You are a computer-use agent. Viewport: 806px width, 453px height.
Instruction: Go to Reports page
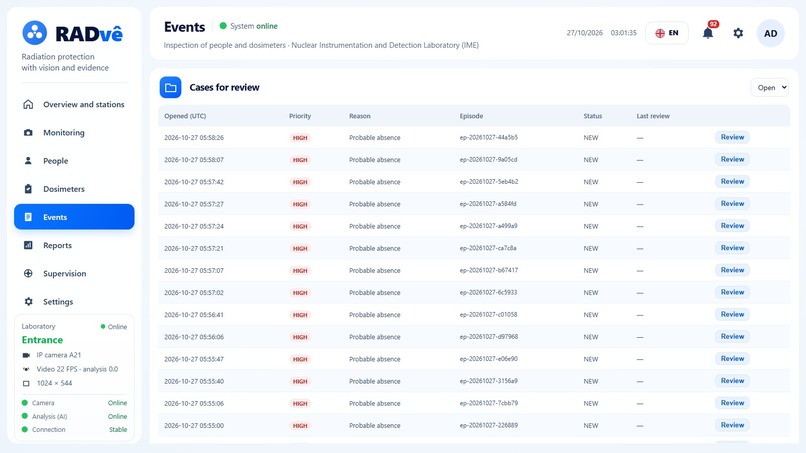(x=74, y=245)
